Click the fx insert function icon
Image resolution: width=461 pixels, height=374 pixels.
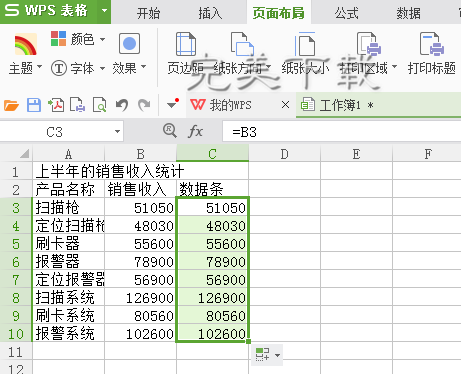(195, 131)
